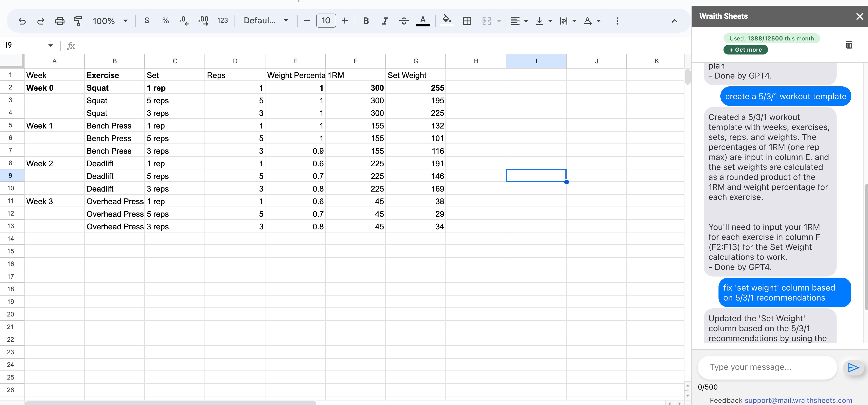Format as currency with dollar icon
The image size is (868, 405).
[x=147, y=20]
